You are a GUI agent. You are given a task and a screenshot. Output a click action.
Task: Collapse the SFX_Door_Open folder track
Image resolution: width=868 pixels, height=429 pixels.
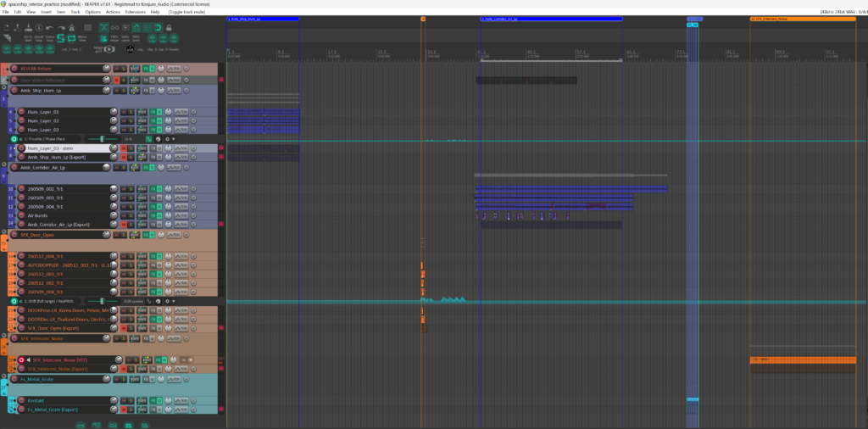point(4,231)
